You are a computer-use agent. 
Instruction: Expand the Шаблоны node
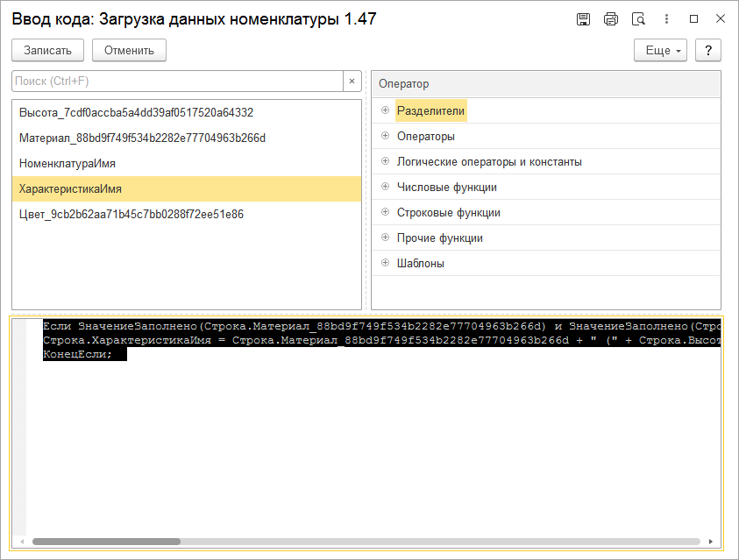tap(385, 263)
